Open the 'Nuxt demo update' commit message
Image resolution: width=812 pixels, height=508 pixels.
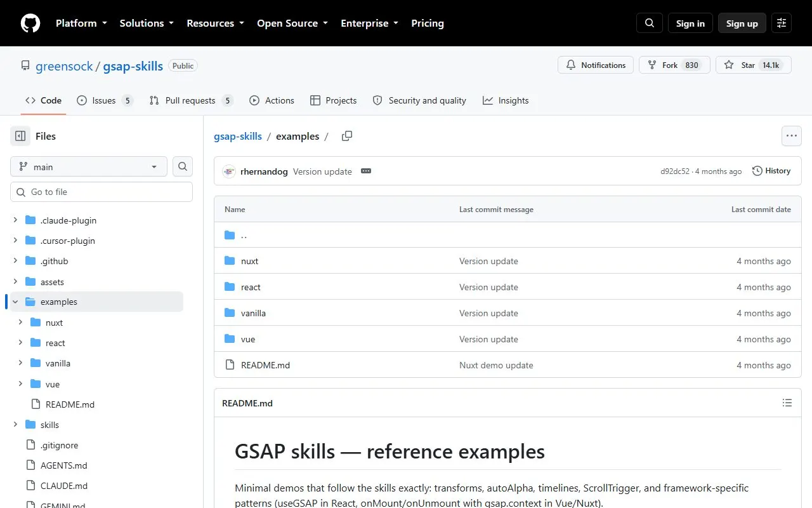496,365
